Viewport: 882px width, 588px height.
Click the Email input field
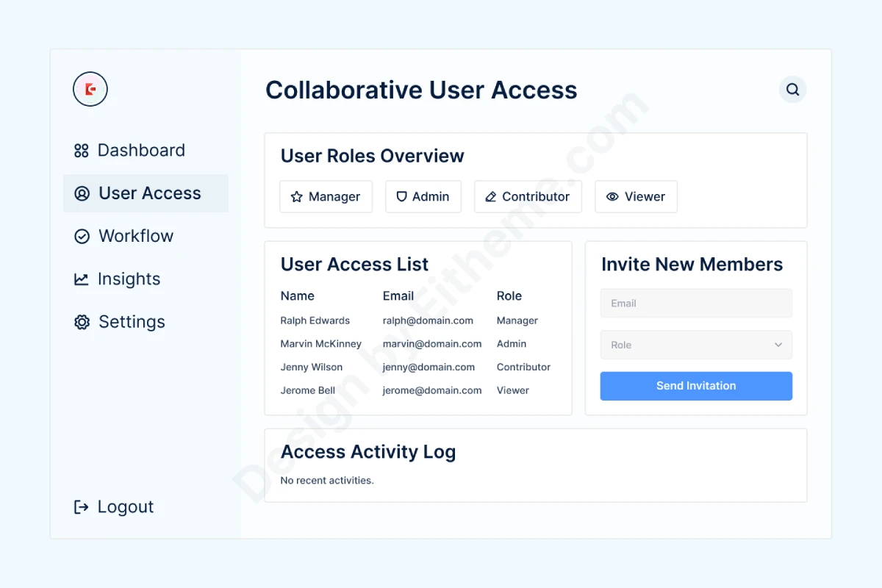(x=695, y=304)
